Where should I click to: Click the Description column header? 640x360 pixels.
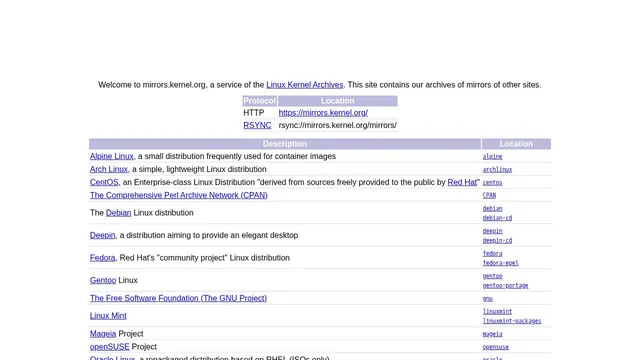coord(285,144)
